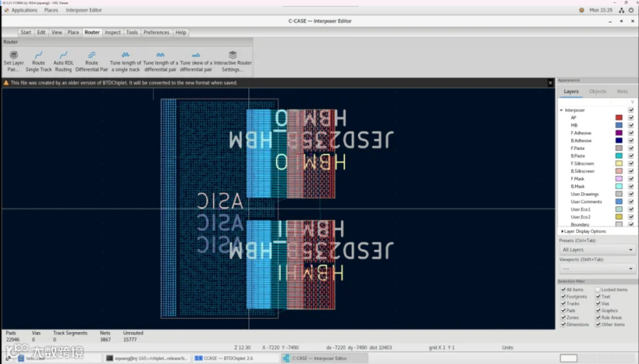
Task: Choose Tune skew of a differential pair
Action: coord(196,61)
